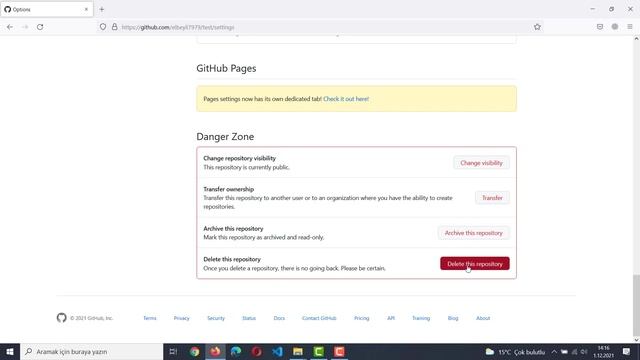640x360 pixels.
Task: Open Opera from the taskbar
Action: pyautogui.click(x=257, y=351)
